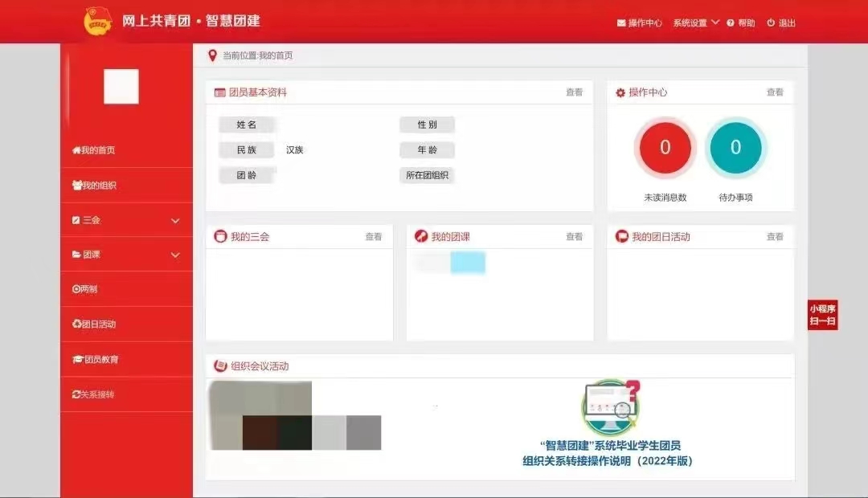This screenshot has height=498, width=868.
Task: Click 退出 to log out
Action: tap(781, 23)
